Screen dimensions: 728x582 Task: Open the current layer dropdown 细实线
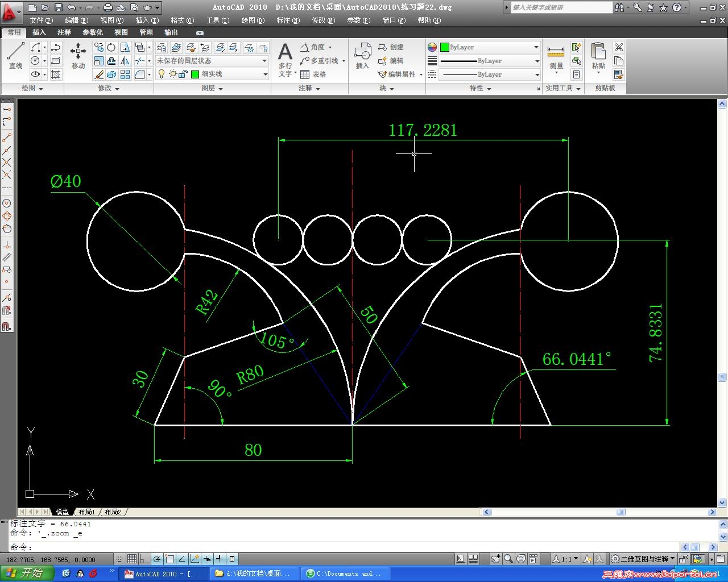[x=212, y=74]
